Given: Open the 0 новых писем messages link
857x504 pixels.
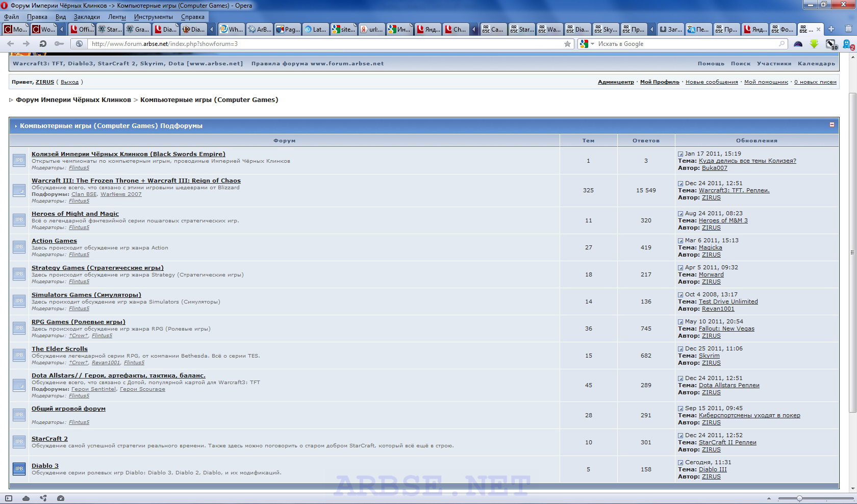Looking at the screenshot, I should 815,82.
